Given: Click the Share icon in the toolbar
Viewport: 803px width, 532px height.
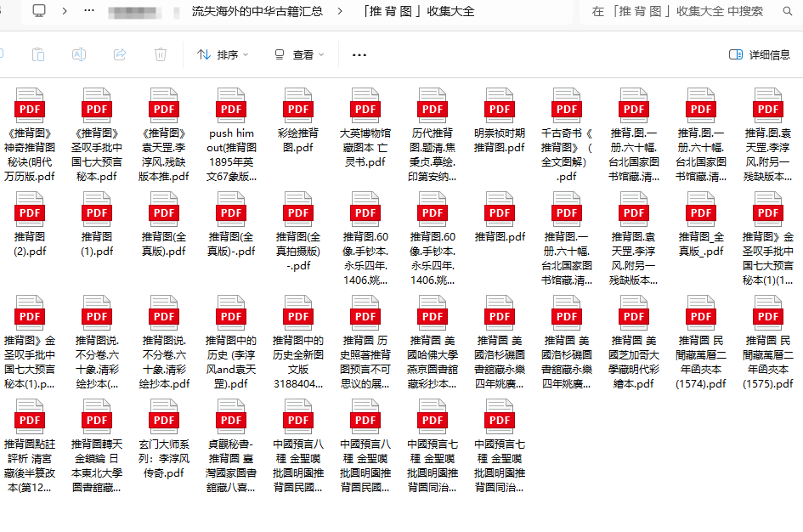Looking at the screenshot, I should pos(118,54).
